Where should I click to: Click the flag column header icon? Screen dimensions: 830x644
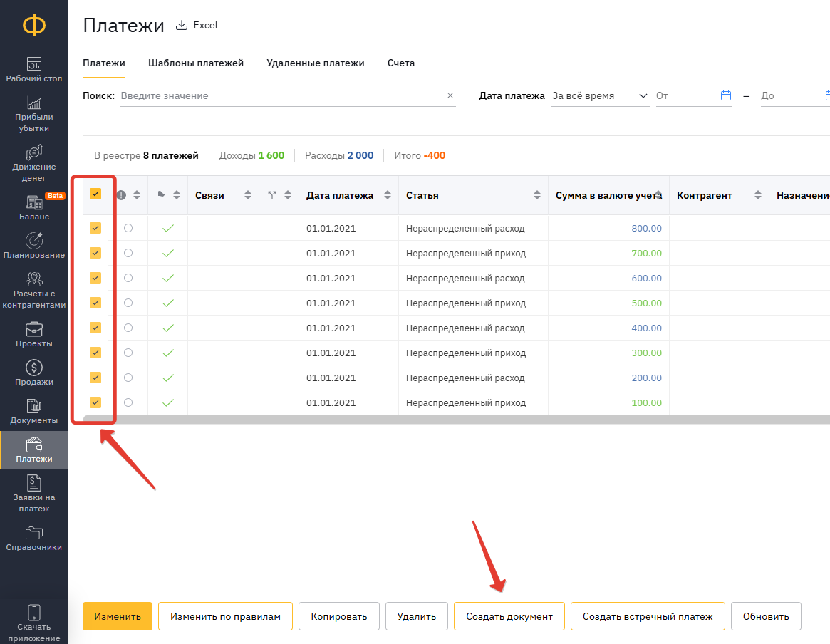point(161,195)
